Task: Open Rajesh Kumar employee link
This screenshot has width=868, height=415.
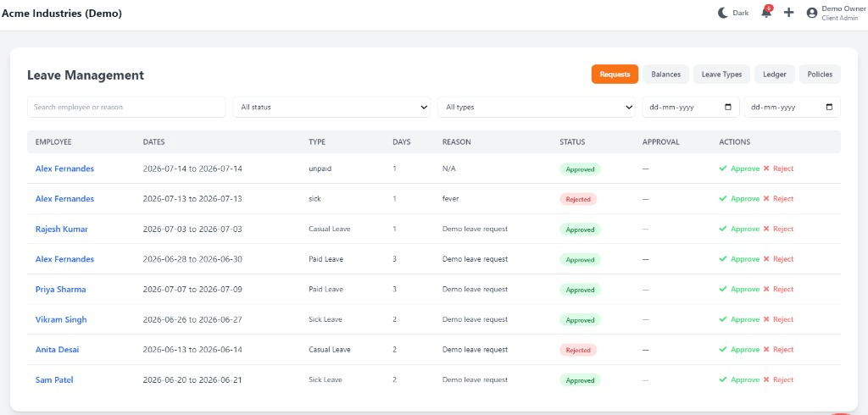Action: pos(61,229)
